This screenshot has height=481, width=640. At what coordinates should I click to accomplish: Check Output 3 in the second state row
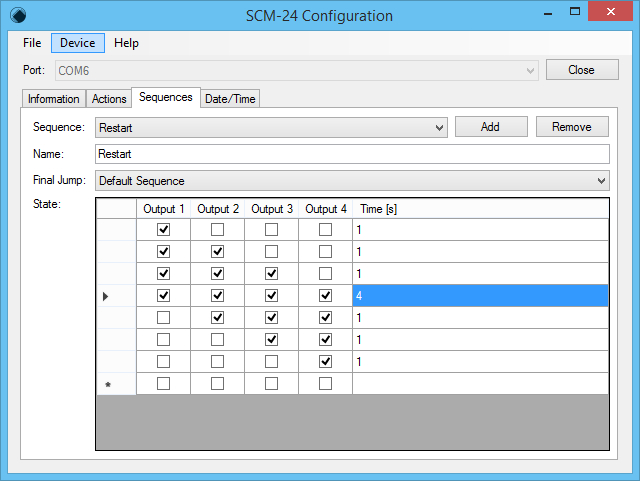[x=271, y=252]
